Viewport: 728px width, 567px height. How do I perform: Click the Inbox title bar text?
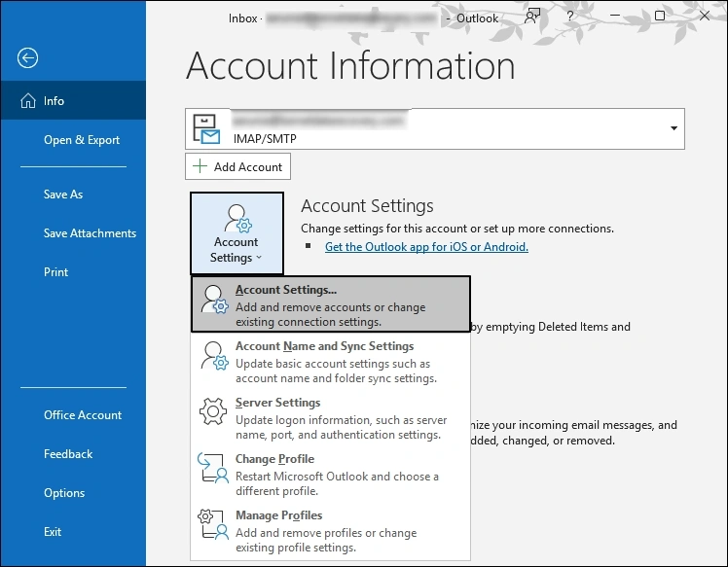click(x=242, y=18)
